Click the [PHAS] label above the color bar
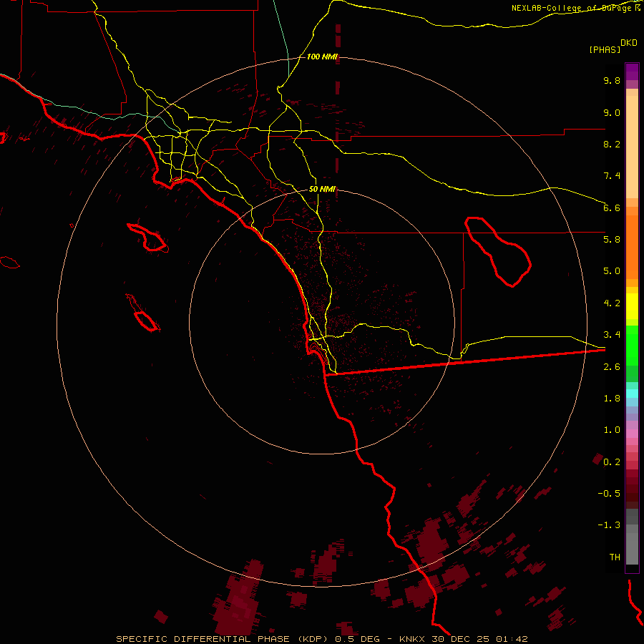Screen dimensions: 644x644 tap(605, 49)
